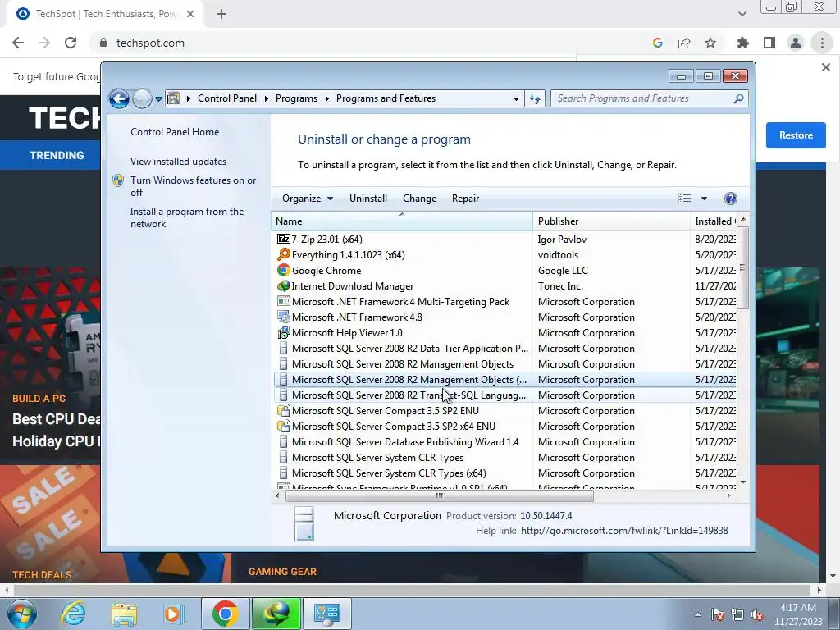Viewport: 840px width, 630px height.
Task: Click Chrome's back navigation arrow
Action: pos(18,43)
